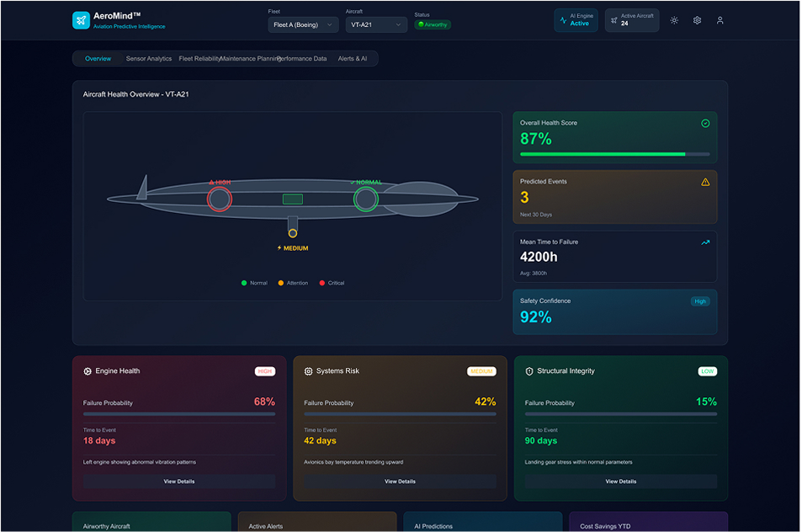Select the AI Engine activity icon

pos(564,19)
